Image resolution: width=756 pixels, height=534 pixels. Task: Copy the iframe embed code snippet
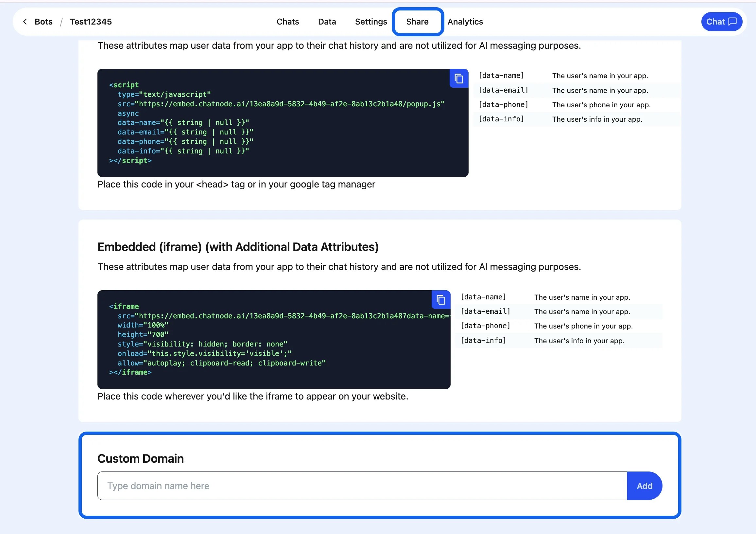click(441, 300)
